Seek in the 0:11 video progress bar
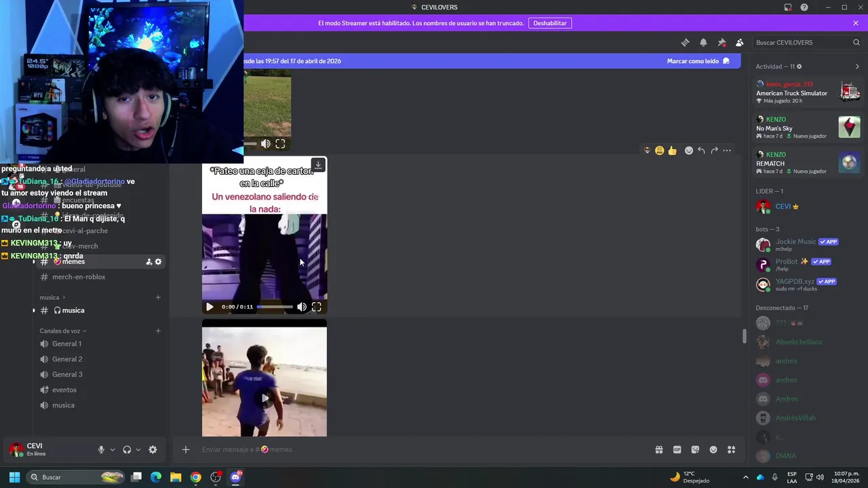 275,307
